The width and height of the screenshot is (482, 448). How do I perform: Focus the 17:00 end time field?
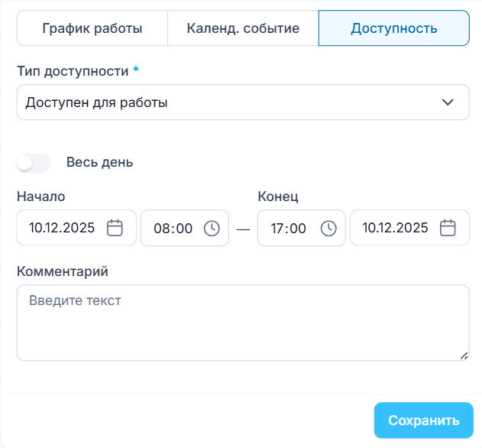288,228
